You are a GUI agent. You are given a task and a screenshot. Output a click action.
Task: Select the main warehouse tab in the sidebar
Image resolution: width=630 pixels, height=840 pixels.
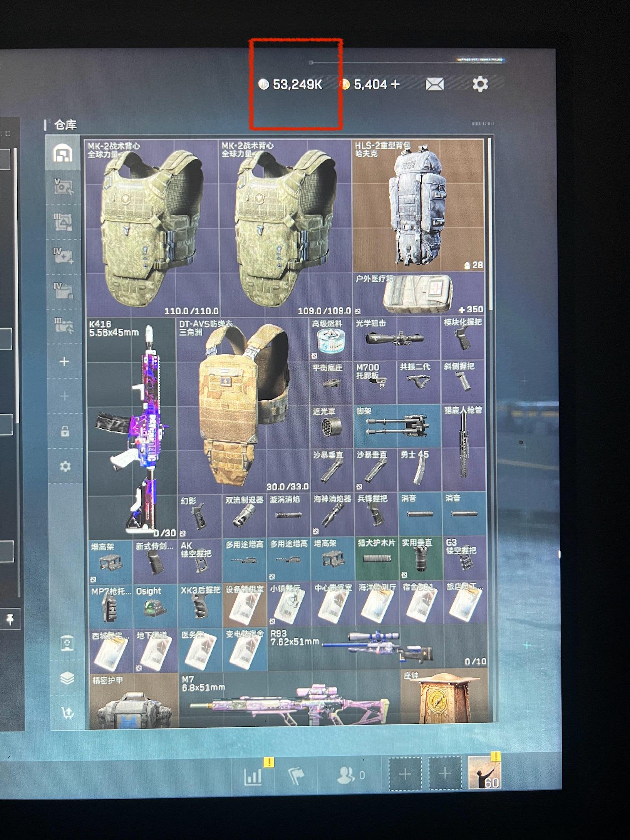pyautogui.click(x=63, y=154)
